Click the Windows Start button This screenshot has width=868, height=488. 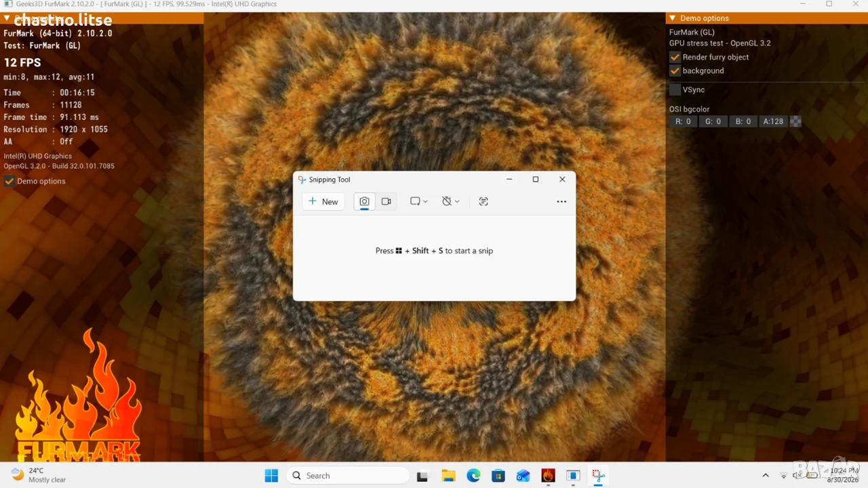point(271,476)
